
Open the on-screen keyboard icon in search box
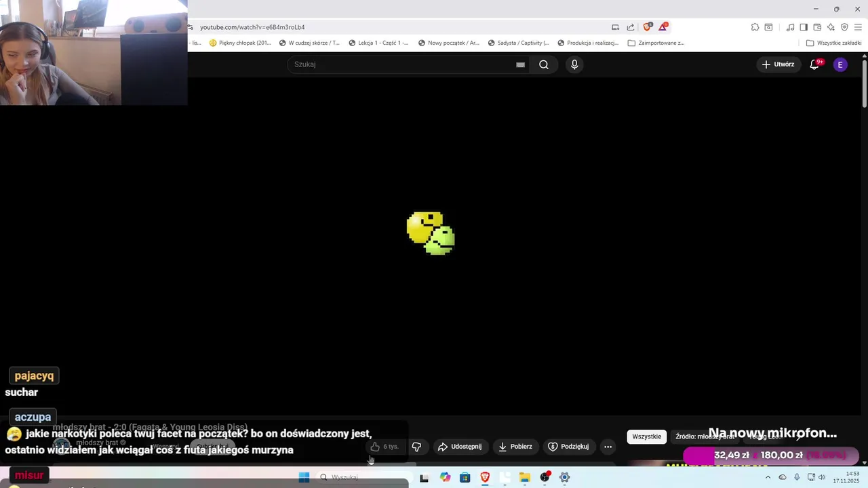click(520, 64)
